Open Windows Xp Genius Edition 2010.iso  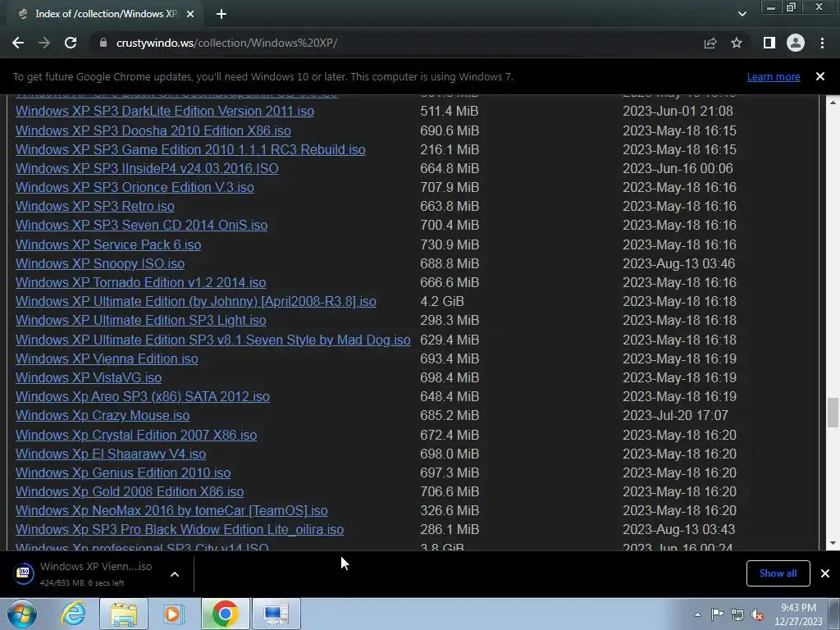pyautogui.click(x=123, y=472)
